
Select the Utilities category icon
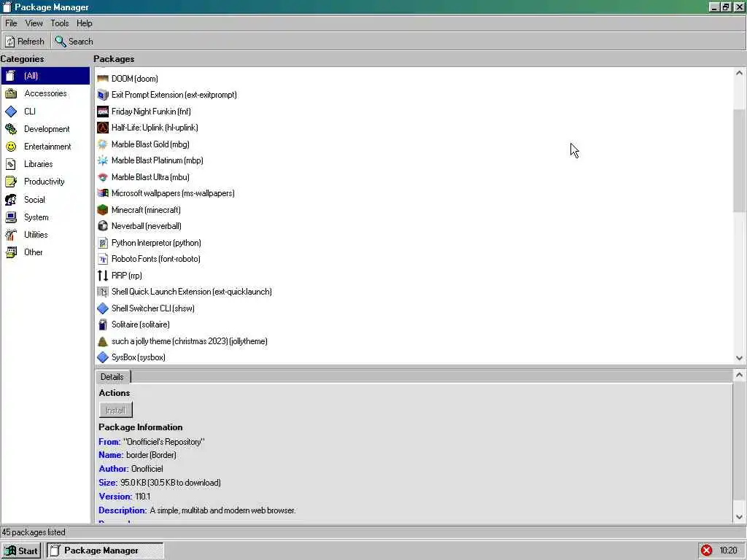[11, 235]
